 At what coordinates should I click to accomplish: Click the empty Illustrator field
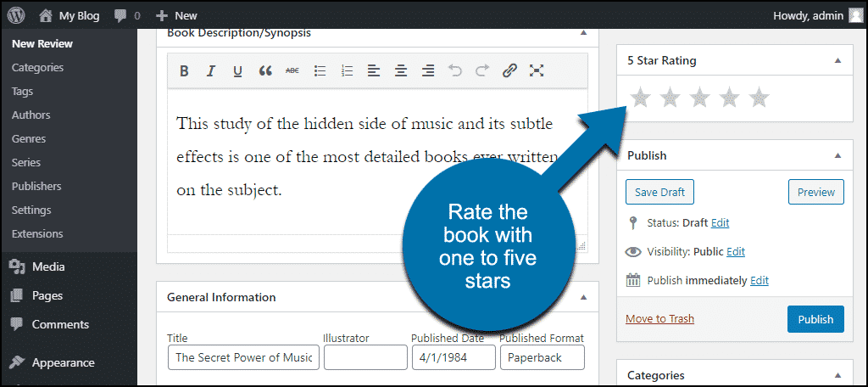point(365,357)
